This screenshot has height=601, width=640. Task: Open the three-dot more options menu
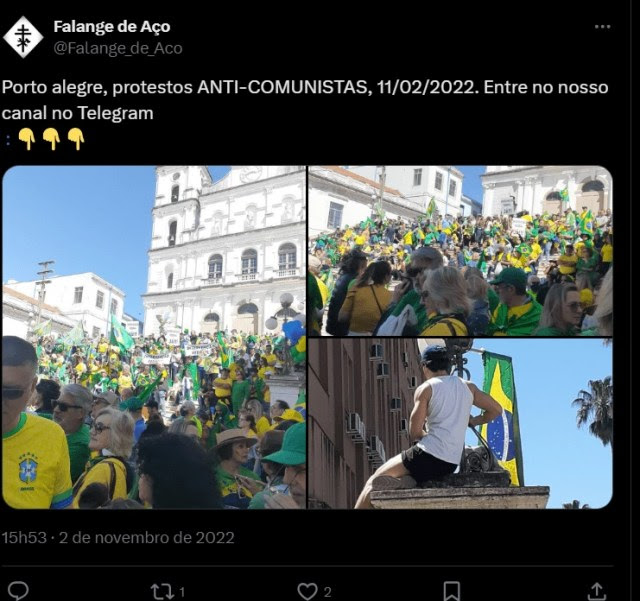602,27
